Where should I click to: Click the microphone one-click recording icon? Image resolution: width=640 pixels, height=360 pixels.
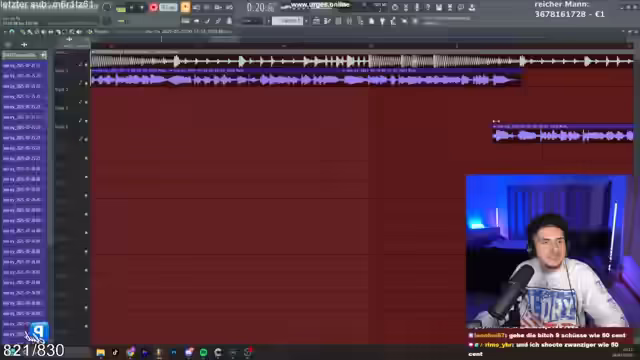click(417, 7)
